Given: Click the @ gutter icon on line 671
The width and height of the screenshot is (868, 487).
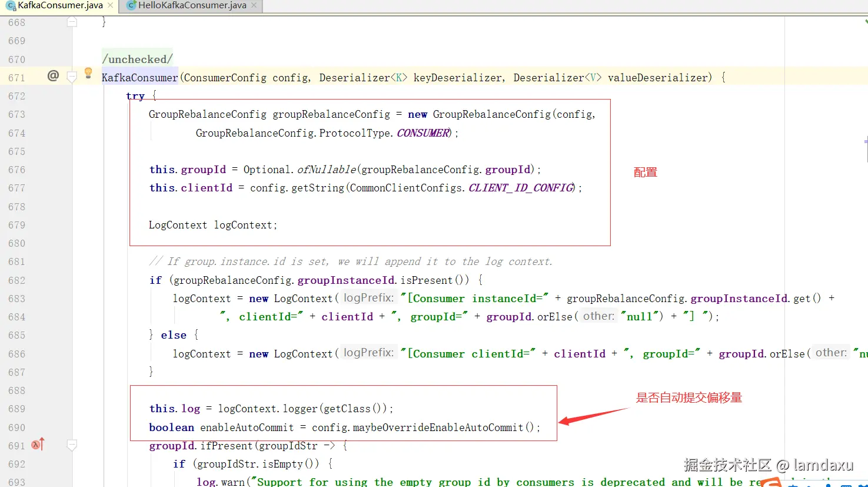Looking at the screenshot, I should pos(53,75).
